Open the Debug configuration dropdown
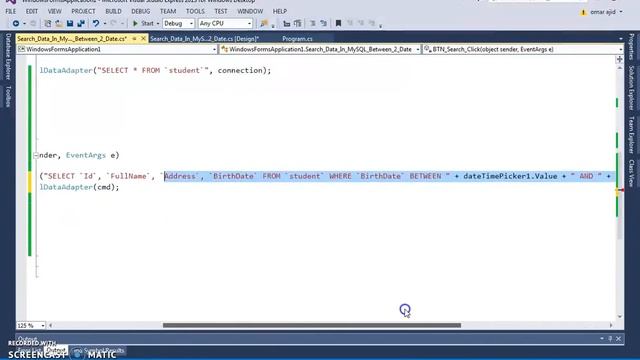640x360 pixels. (178, 24)
